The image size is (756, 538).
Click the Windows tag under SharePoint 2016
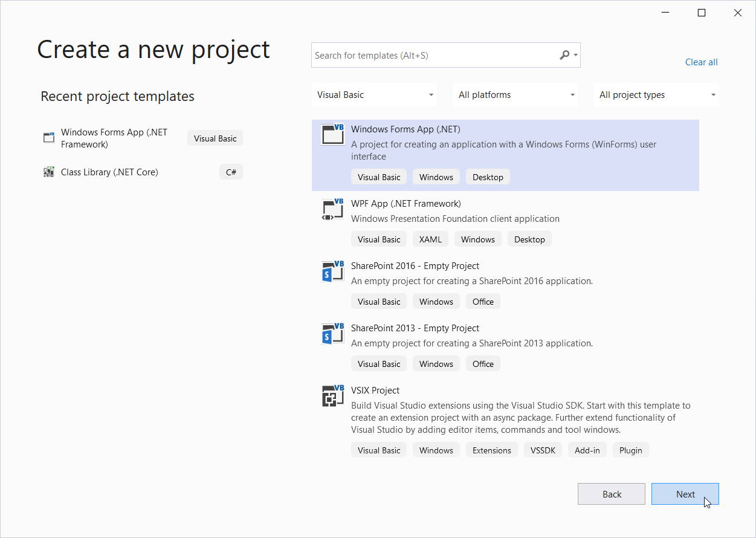click(x=436, y=302)
